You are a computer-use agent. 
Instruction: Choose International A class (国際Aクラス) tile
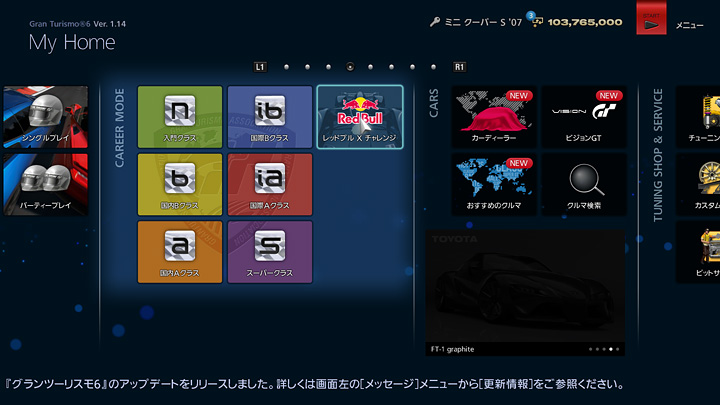270,184
